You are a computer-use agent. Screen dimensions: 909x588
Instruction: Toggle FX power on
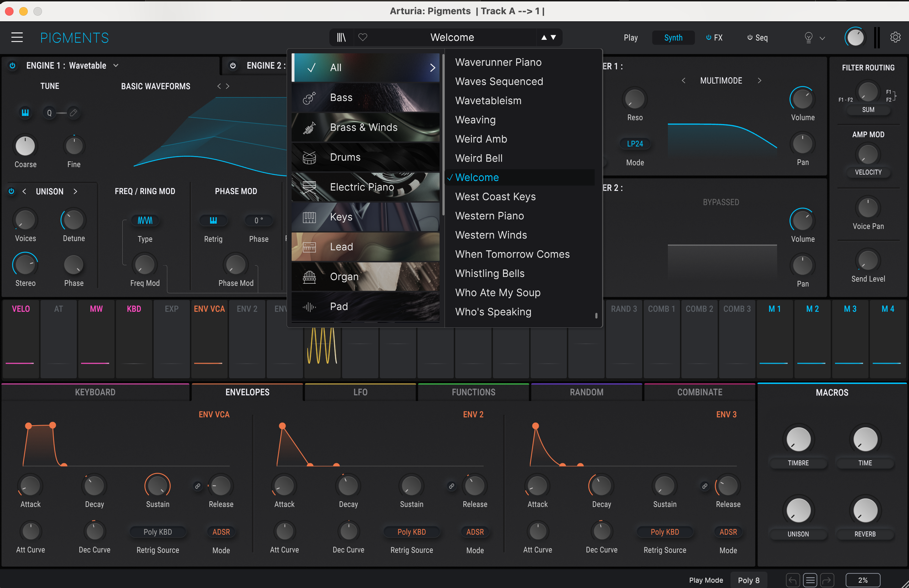[x=708, y=37]
